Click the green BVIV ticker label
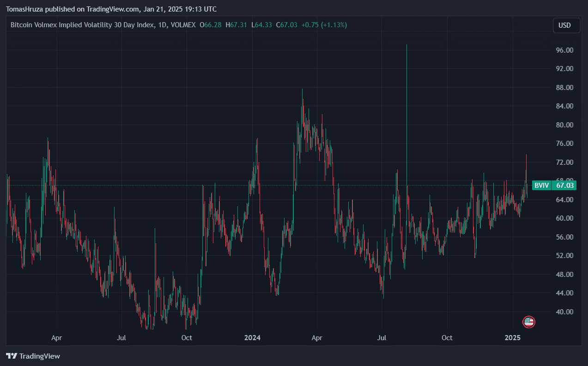 point(541,186)
